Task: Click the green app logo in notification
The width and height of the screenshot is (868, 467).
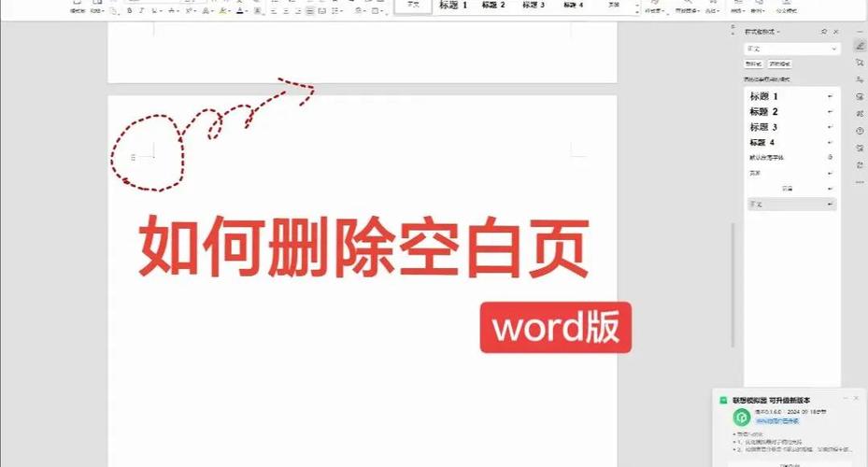Action: tap(742, 417)
